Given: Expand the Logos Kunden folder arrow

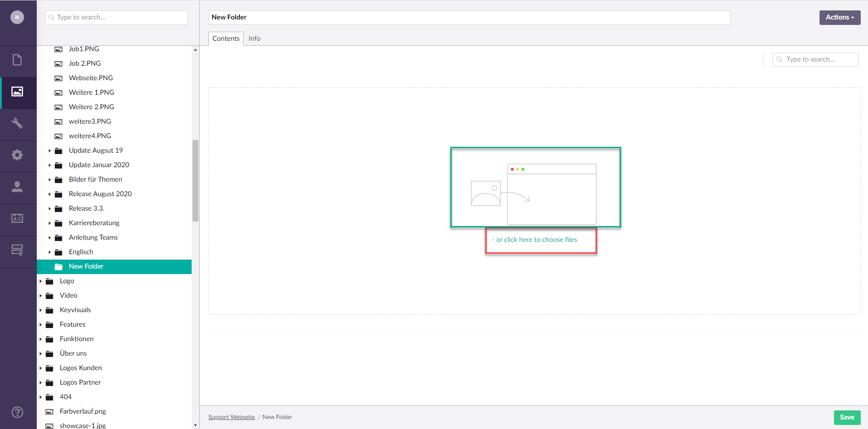Looking at the screenshot, I should (40, 368).
